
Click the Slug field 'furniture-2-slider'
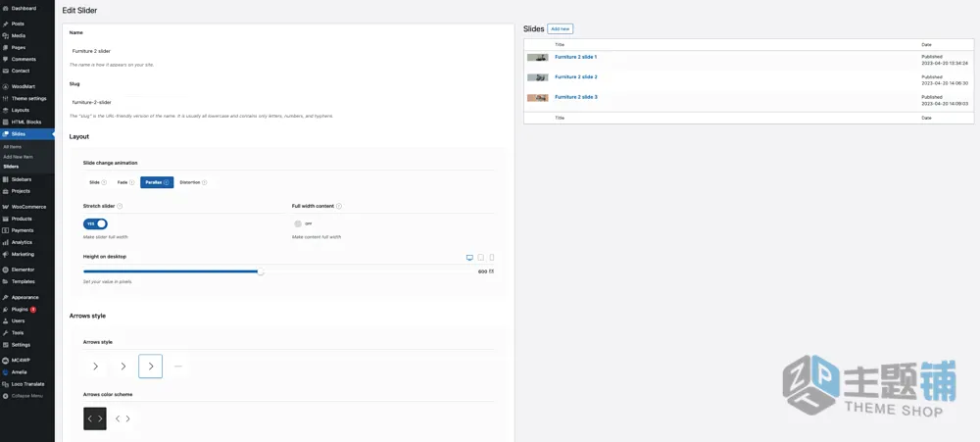coord(287,102)
